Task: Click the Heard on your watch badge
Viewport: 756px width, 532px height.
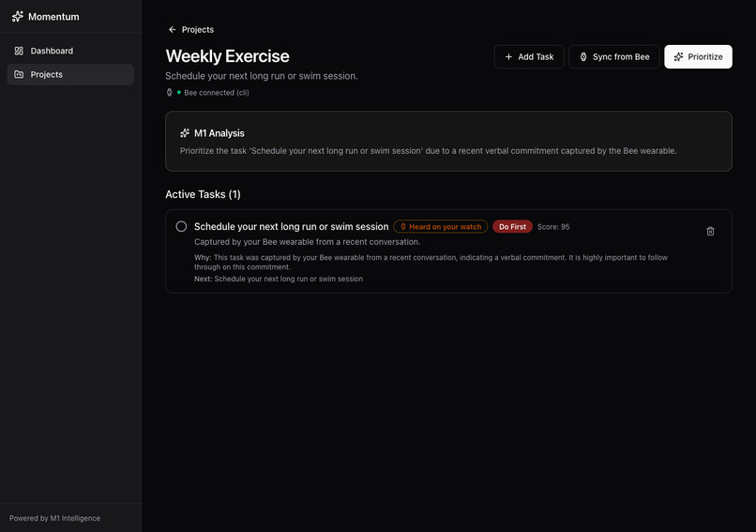Action: (440, 227)
